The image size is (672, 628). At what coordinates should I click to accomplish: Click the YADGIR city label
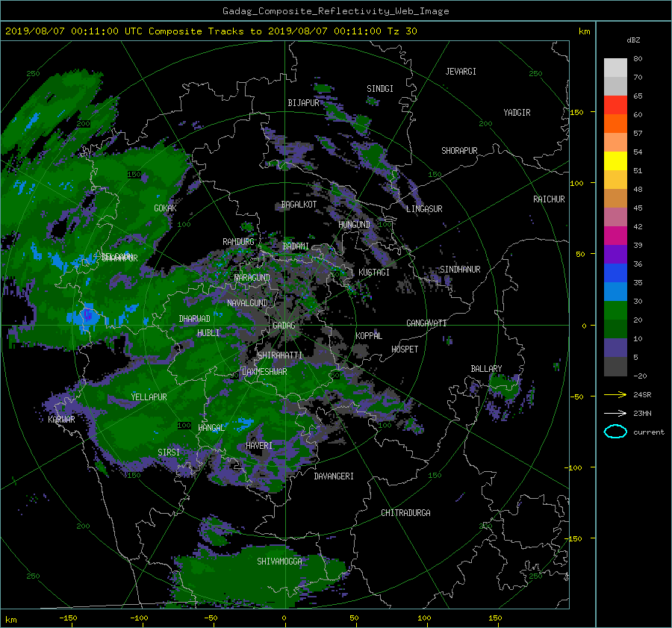pyautogui.click(x=517, y=113)
